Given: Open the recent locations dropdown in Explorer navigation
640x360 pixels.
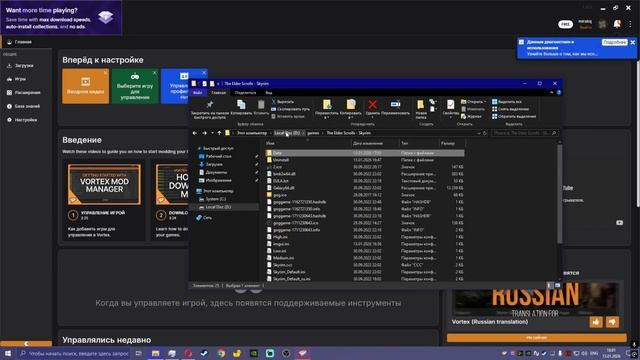Looking at the screenshot, I should [212, 133].
